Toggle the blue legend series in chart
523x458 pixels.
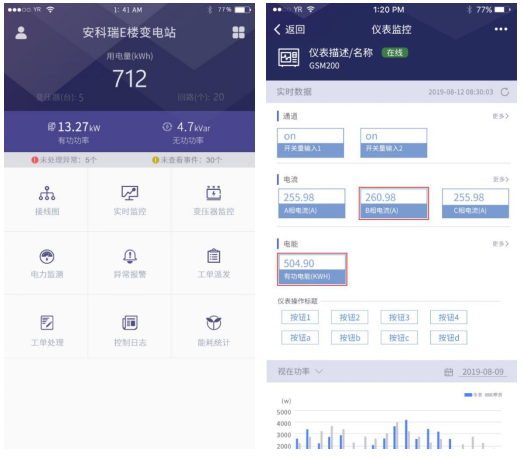coord(473,395)
